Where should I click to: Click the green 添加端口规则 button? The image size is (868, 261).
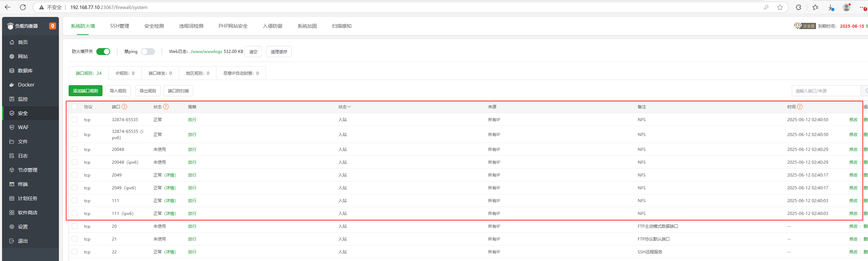pos(86,91)
